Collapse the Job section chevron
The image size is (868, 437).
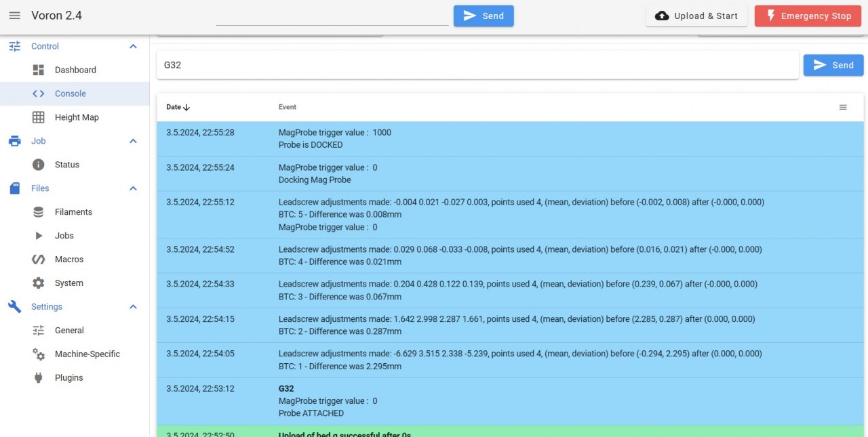pyautogui.click(x=133, y=141)
